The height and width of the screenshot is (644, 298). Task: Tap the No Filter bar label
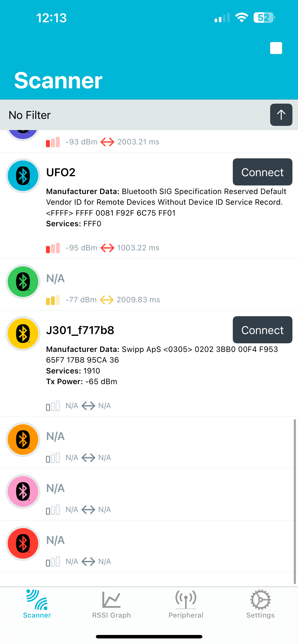coord(29,115)
